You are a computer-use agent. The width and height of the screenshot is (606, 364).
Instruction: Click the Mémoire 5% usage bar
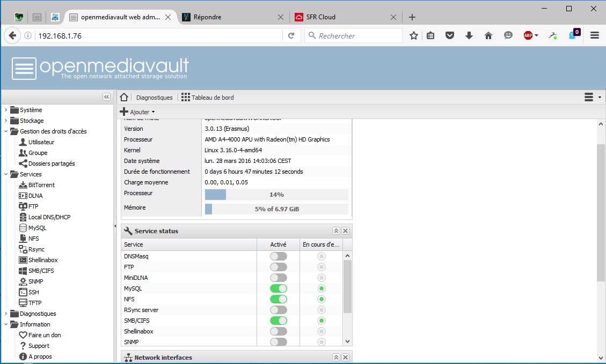276,209
